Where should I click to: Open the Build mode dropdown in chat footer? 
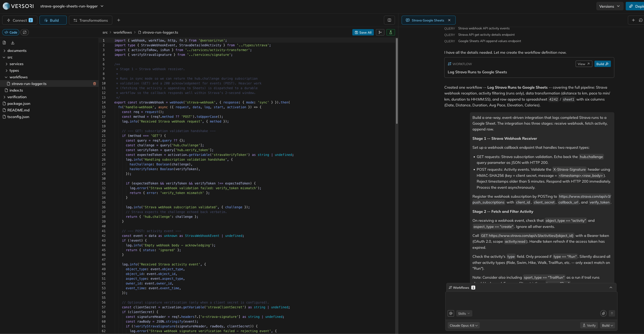coord(607,326)
